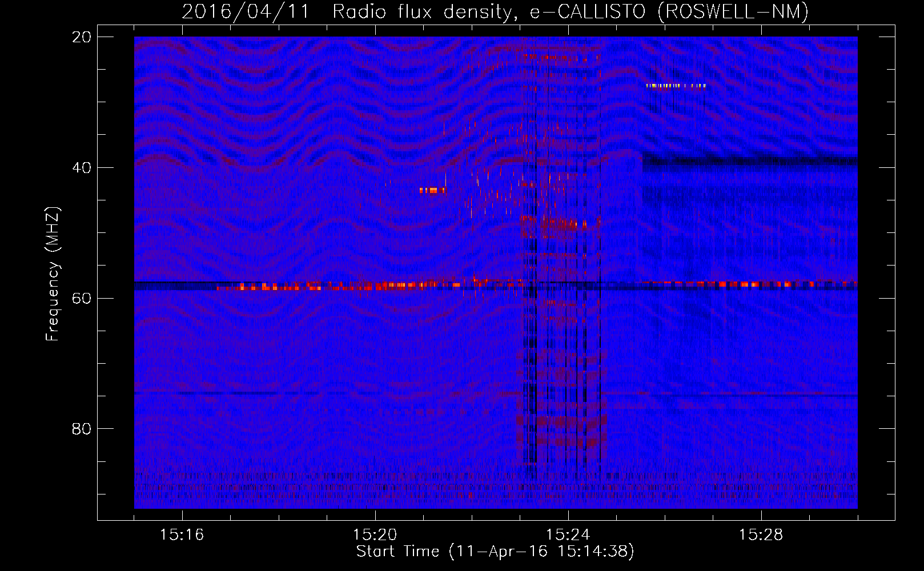Click the 20 frequency tick label
This screenshot has height=571, width=924.
[x=81, y=37]
